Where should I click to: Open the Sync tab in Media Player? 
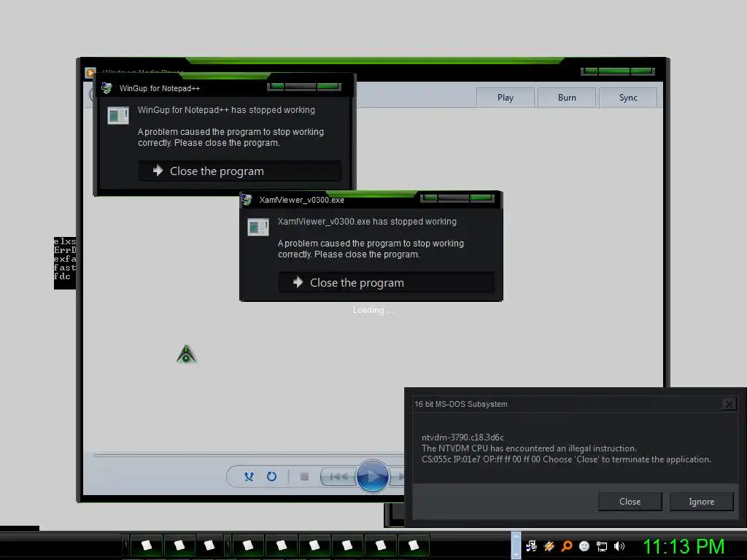(x=628, y=98)
